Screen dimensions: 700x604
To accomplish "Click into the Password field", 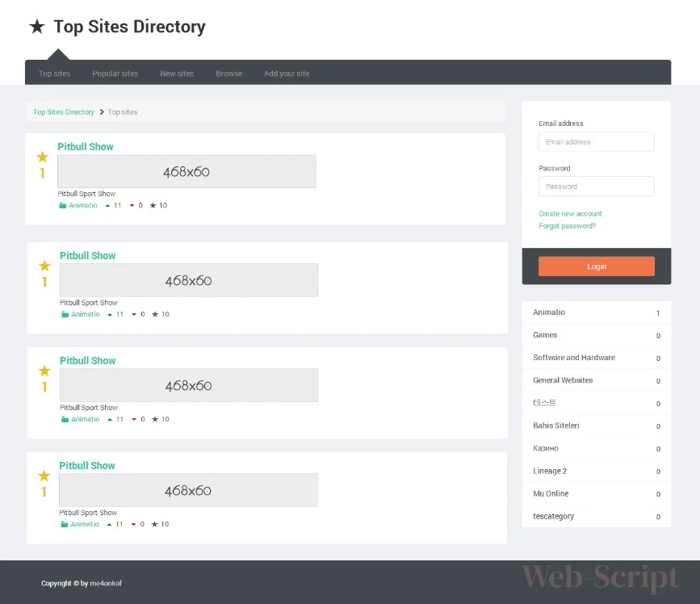I will point(596,187).
